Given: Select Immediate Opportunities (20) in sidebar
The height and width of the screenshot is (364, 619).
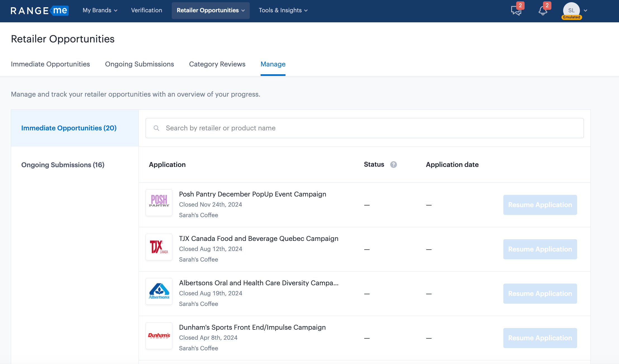Looking at the screenshot, I should pos(75,128).
